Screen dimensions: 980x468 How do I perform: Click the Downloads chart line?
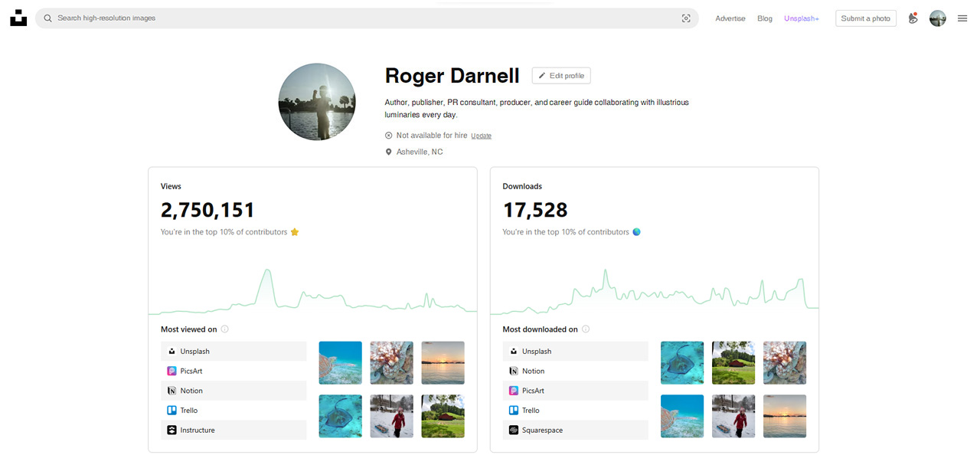tap(655, 293)
